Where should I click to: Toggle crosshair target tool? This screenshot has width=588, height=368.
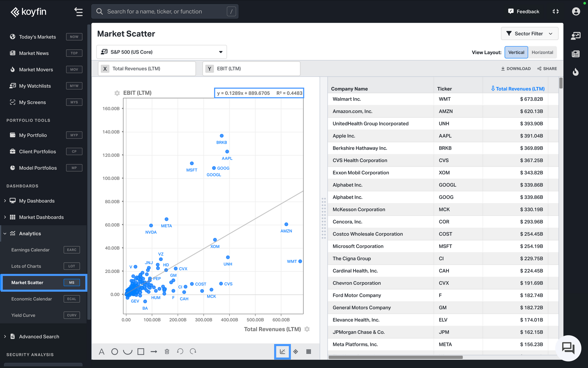pos(296,352)
